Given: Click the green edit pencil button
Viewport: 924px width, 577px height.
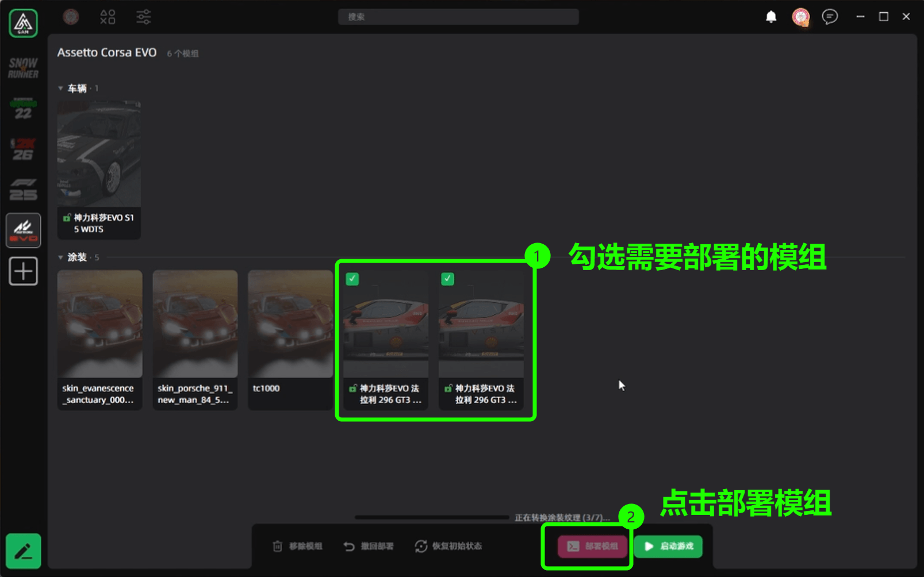Looking at the screenshot, I should [x=23, y=551].
